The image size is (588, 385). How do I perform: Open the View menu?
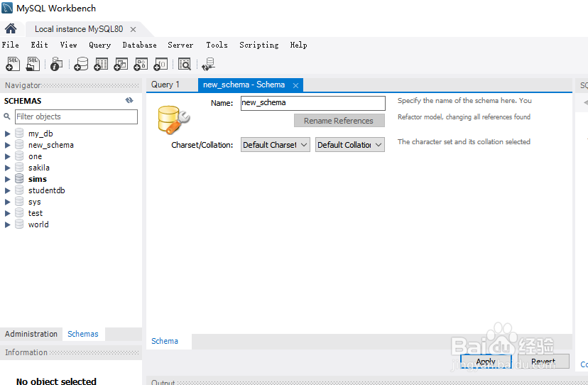[69, 45]
